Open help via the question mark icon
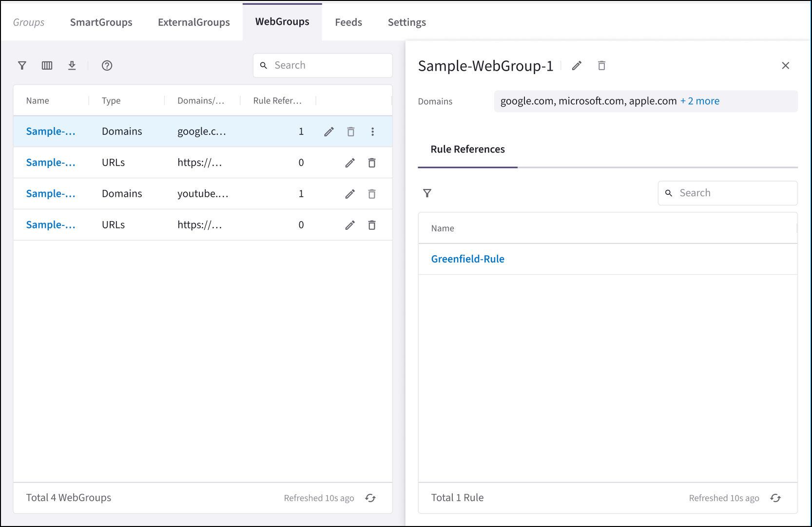 [x=107, y=65]
